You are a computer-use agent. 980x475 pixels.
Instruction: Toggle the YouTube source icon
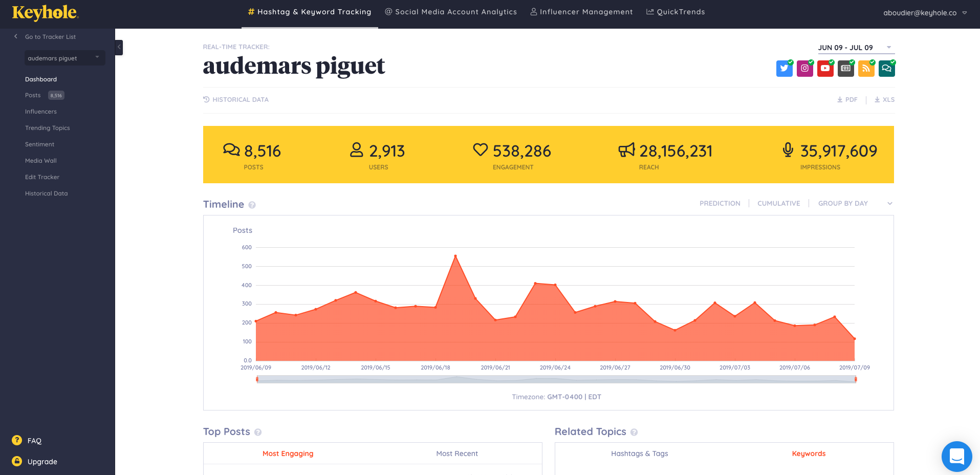coord(825,68)
